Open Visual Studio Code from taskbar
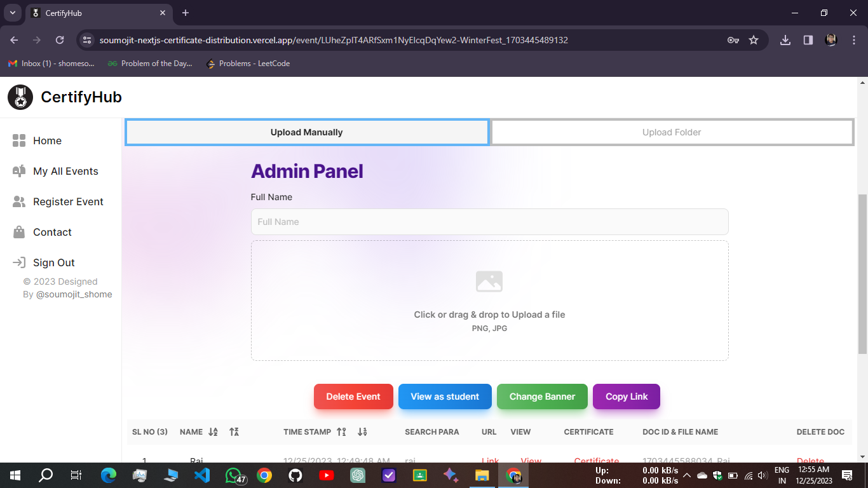 click(202, 475)
